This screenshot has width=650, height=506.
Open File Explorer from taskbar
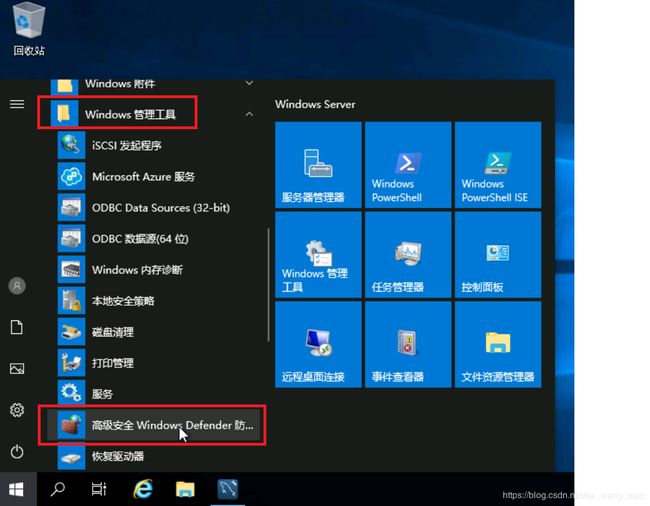tap(185, 489)
